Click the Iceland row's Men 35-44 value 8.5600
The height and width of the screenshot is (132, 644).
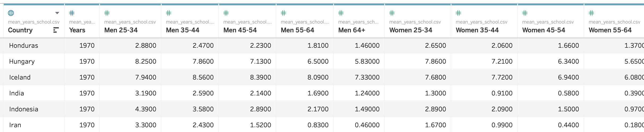tap(203, 77)
